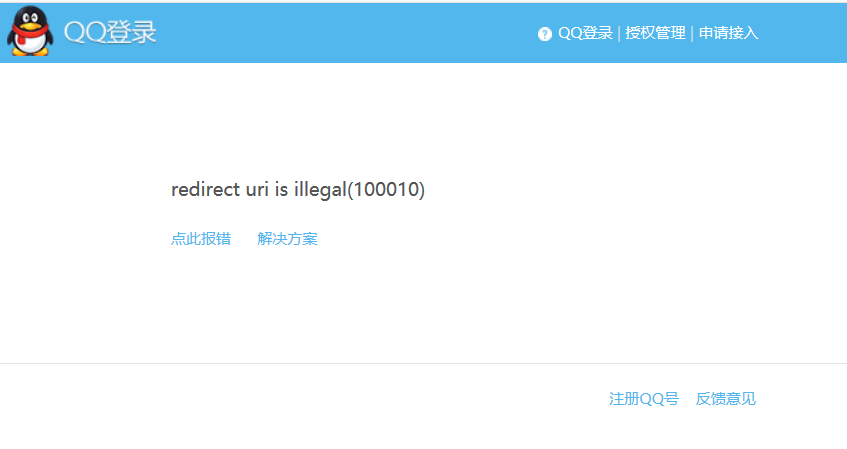
Task: Open "授权管理" in the top navigation
Action: pyautogui.click(x=655, y=33)
